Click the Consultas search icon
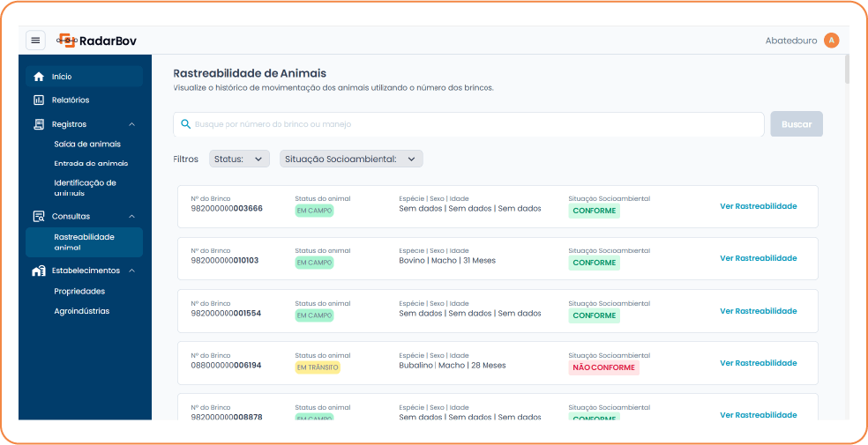Viewport: 868px width, 445px height. (x=39, y=216)
